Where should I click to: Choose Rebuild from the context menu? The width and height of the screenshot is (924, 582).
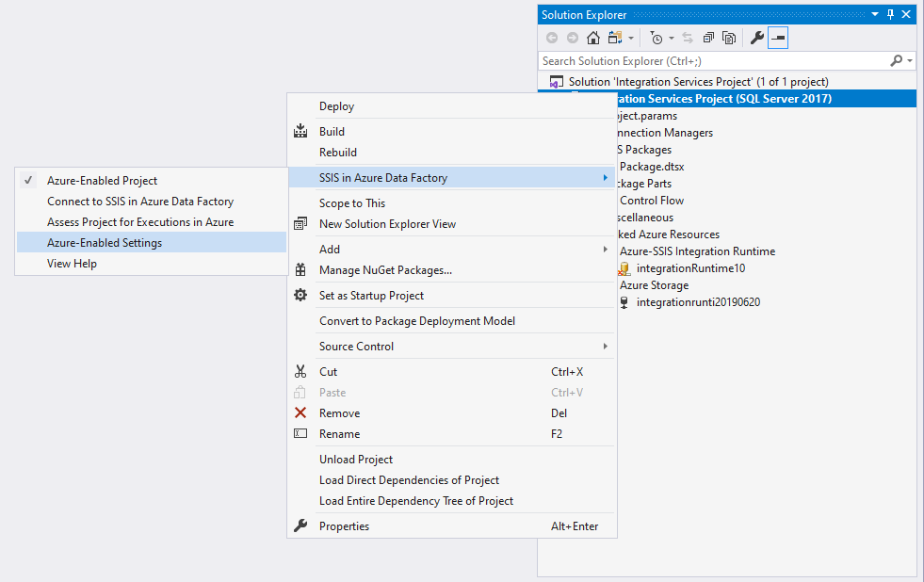(339, 152)
